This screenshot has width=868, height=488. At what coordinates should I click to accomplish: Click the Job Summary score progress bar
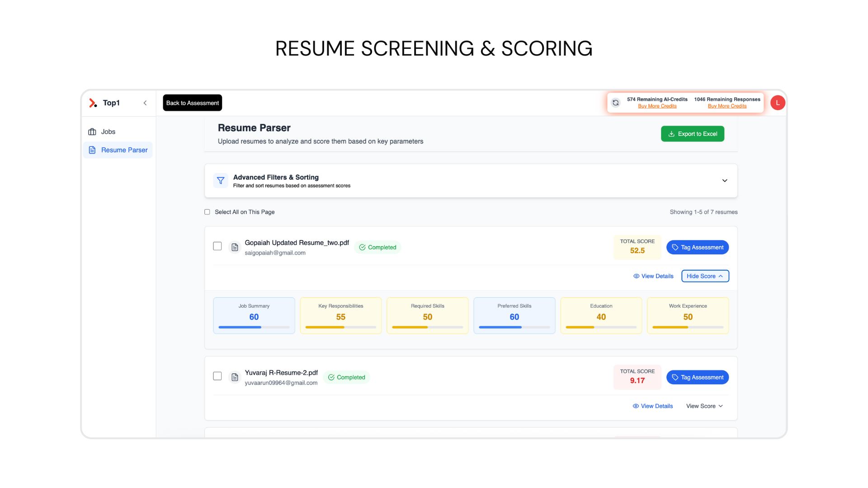point(254,327)
